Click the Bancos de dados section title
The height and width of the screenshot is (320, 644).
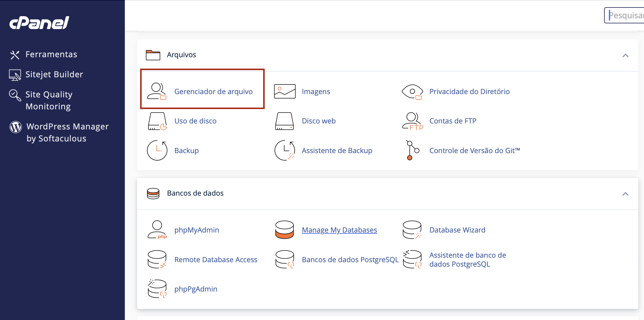[x=195, y=193]
